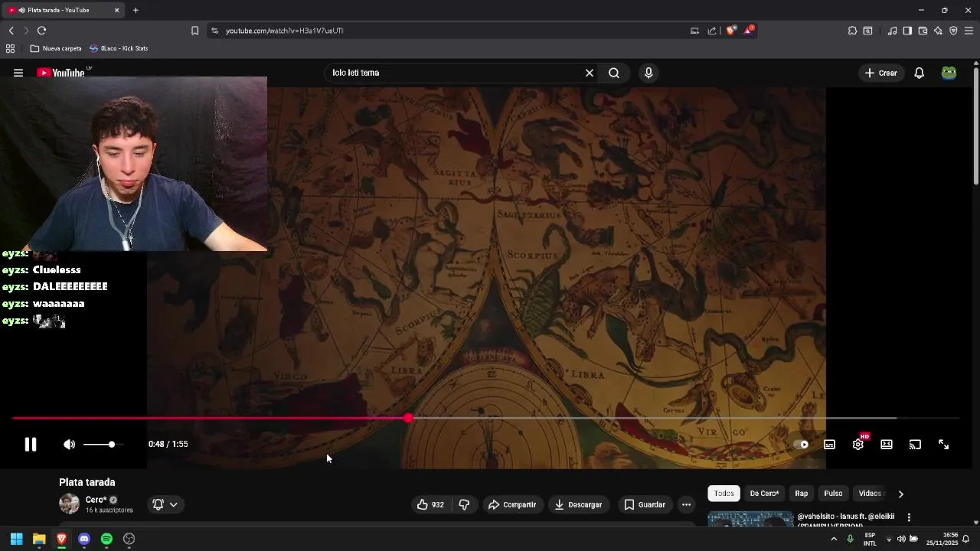Select the Todos filter chip
The width and height of the screenshot is (980, 551).
tap(724, 494)
